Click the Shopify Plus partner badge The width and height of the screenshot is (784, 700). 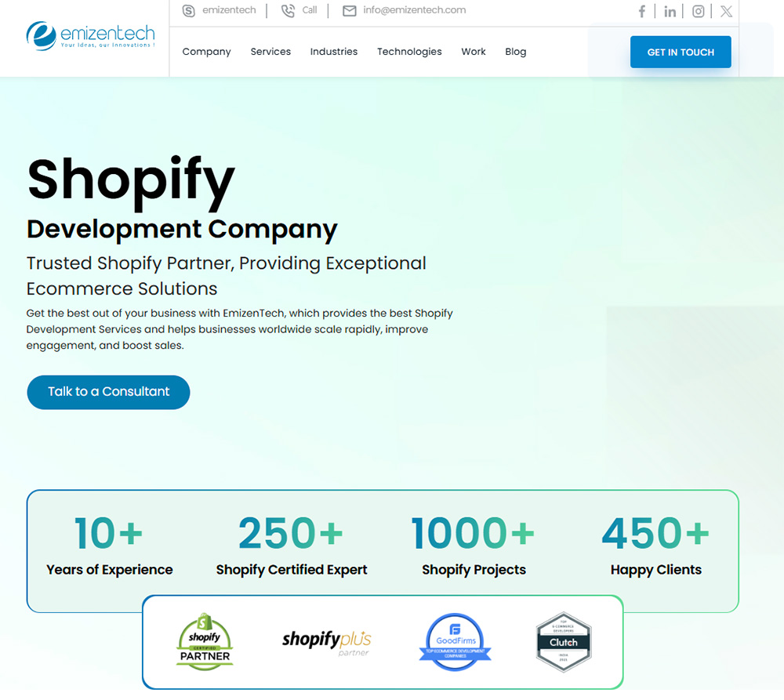[x=325, y=641]
